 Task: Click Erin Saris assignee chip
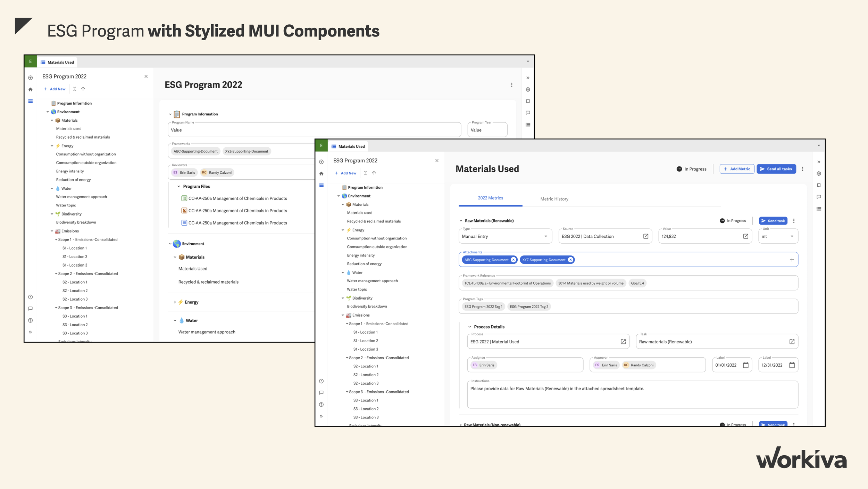[483, 365]
